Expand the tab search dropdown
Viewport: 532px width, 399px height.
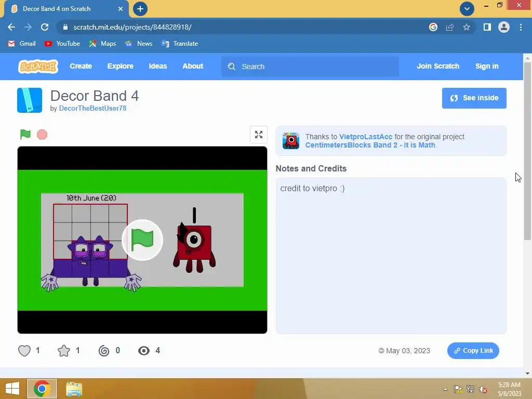coord(467,9)
